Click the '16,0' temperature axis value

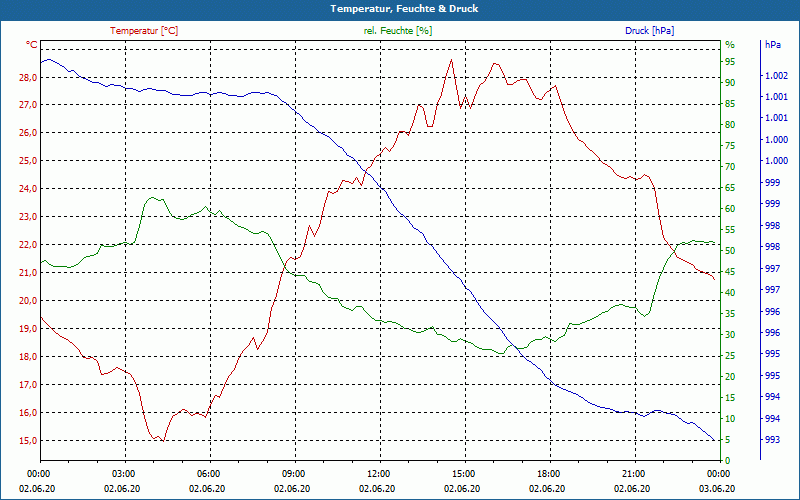tap(28, 413)
